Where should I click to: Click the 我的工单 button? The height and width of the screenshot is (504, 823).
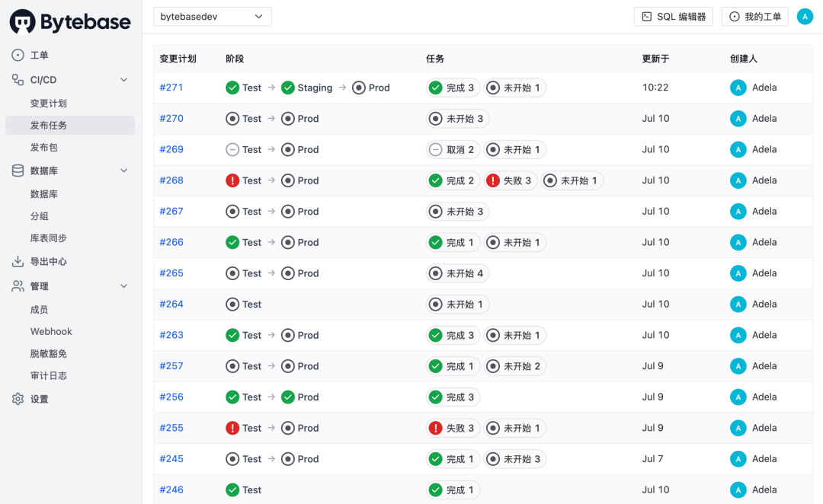(755, 16)
